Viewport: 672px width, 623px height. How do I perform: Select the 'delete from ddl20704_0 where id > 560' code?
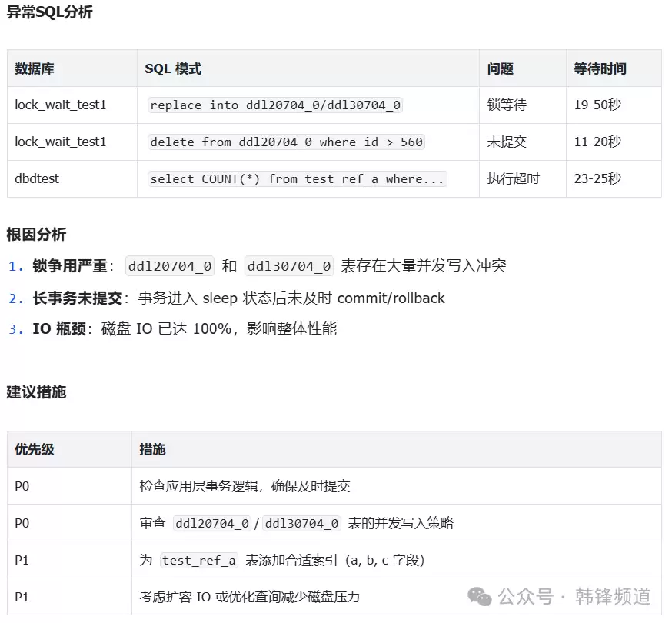(x=286, y=142)
